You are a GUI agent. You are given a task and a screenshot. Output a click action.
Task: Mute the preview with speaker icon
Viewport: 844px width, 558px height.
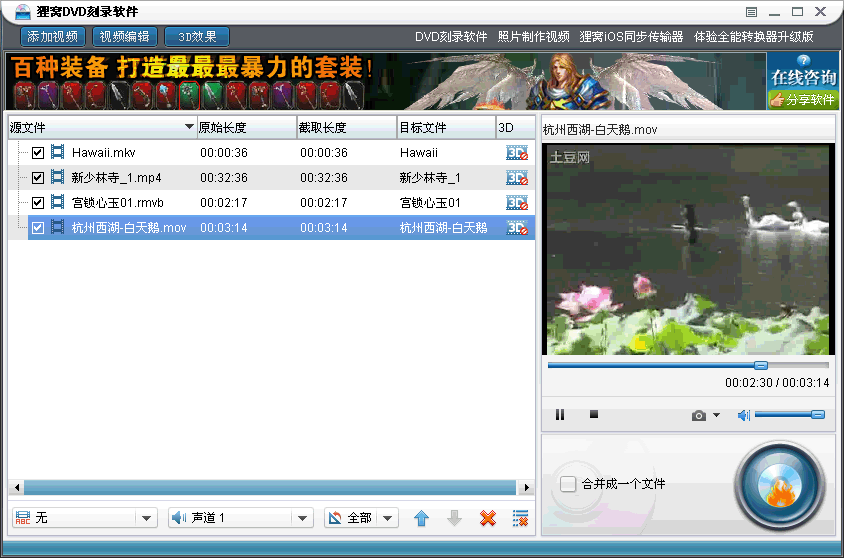pos(743,415)
